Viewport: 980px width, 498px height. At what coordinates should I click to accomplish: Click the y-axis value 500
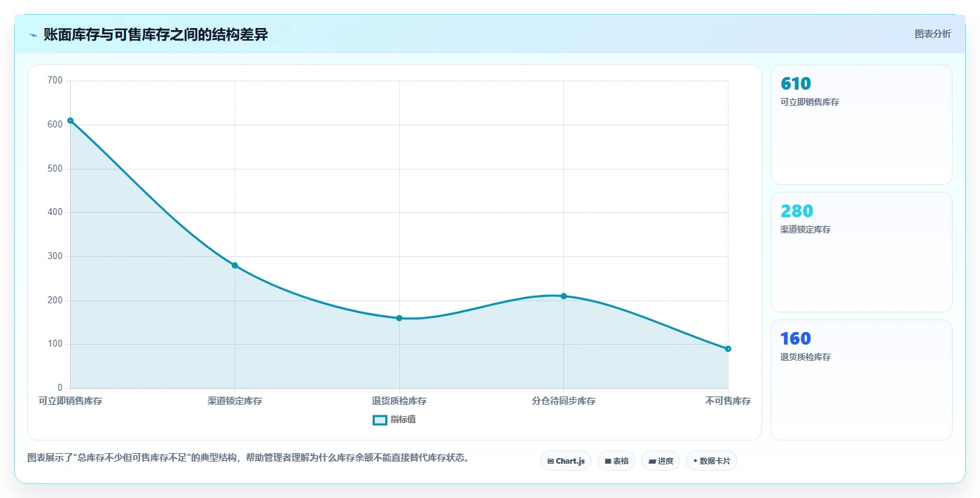(55, 169)
